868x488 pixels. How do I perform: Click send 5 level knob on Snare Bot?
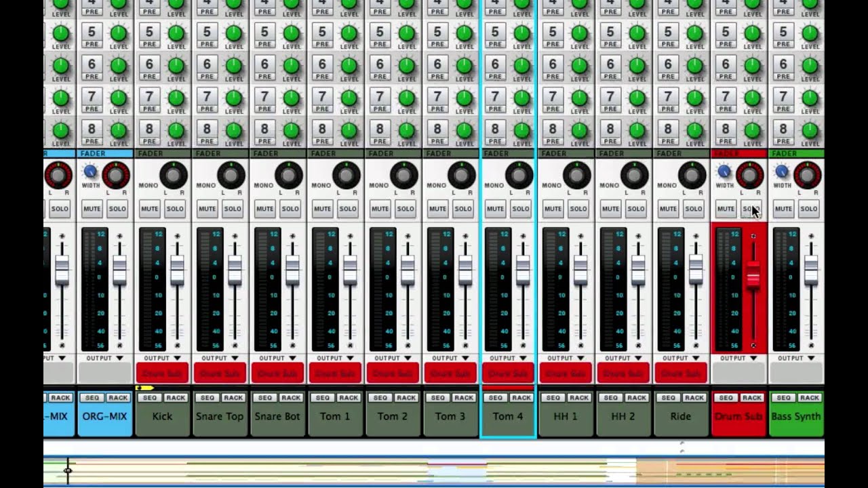(x=292, y=33)
